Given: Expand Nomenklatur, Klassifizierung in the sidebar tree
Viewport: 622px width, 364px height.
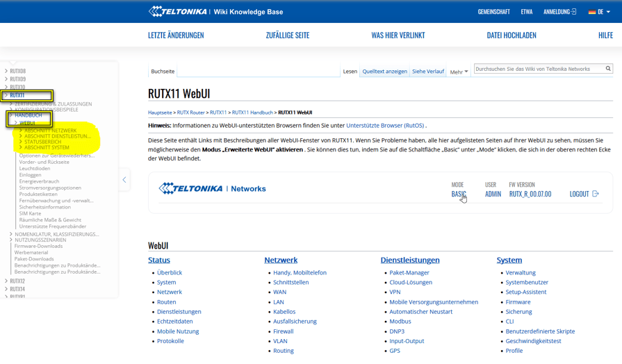Looking at the screenshot, I should (11, 235).
